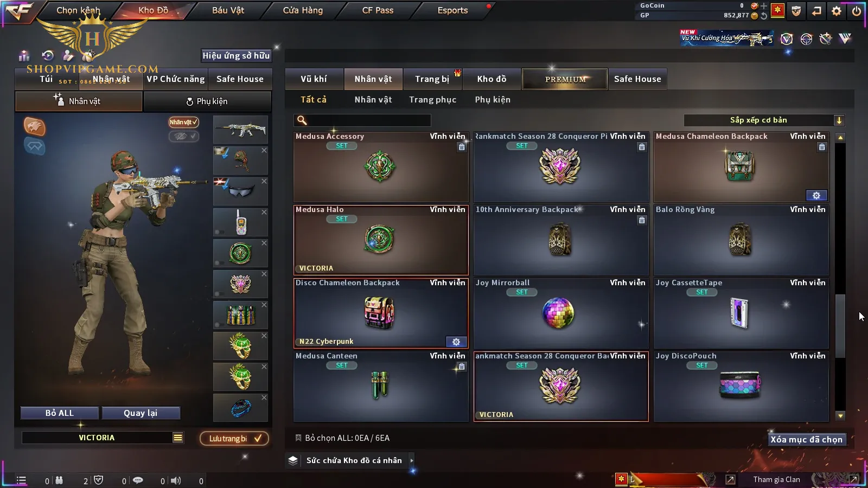868x488 pixels.
Task: Click the VICTORIA list menu icon
Action: coord(178,438)
